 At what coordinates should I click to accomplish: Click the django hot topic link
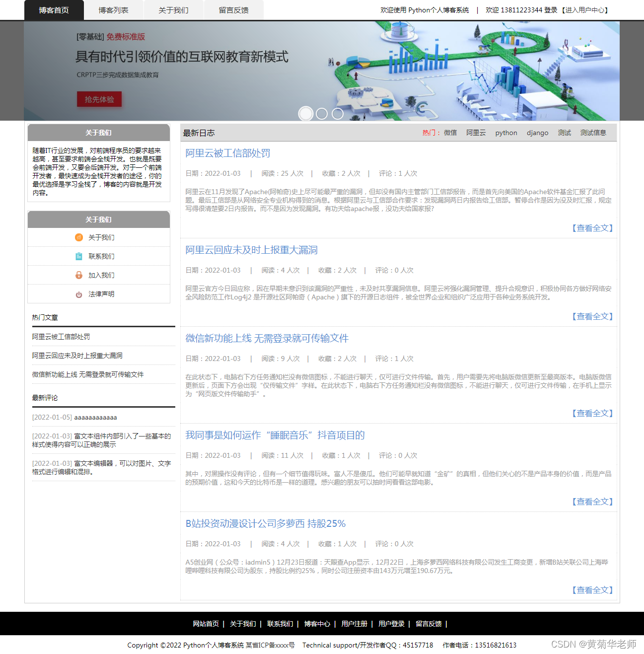tap(537, 133)
